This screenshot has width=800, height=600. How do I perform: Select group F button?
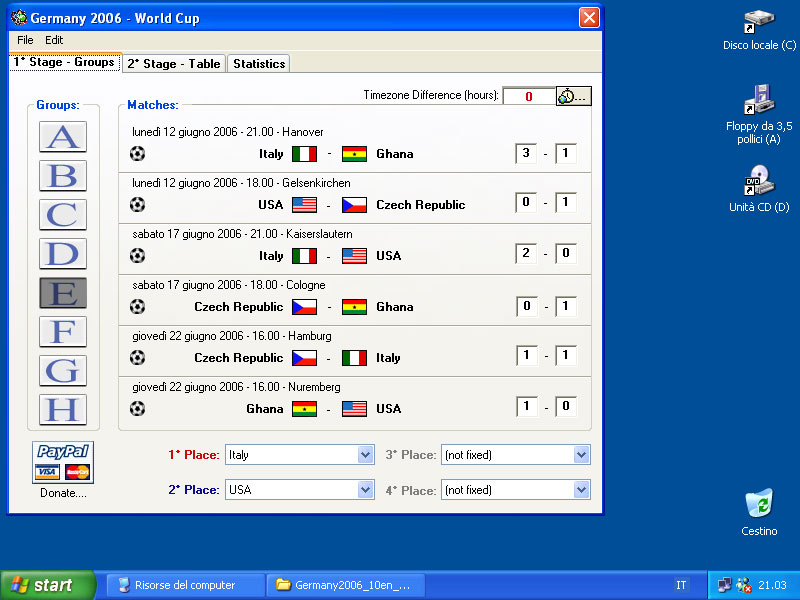coord(63,332)
